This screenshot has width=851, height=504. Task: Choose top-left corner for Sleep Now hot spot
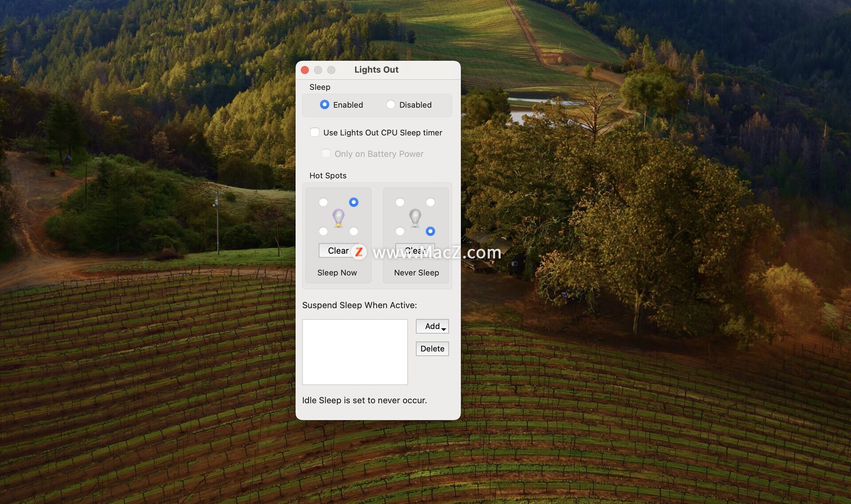[x=324, y=202]
